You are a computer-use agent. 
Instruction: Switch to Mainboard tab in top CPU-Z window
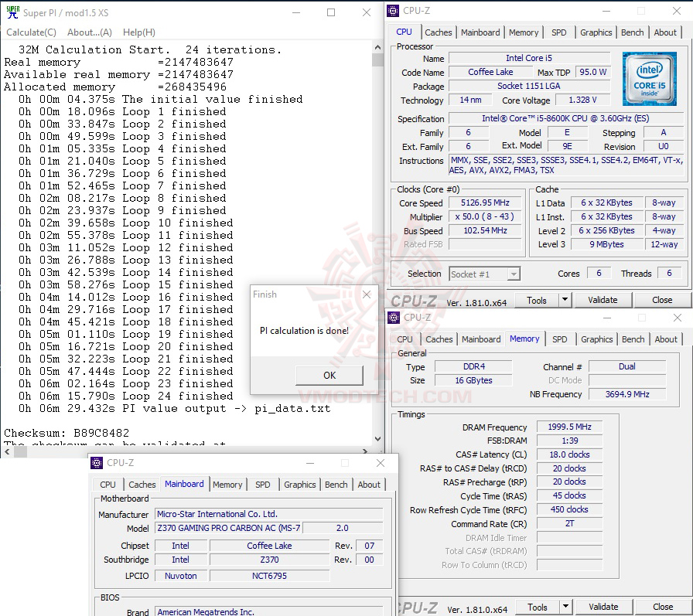(x=480, y=32)
